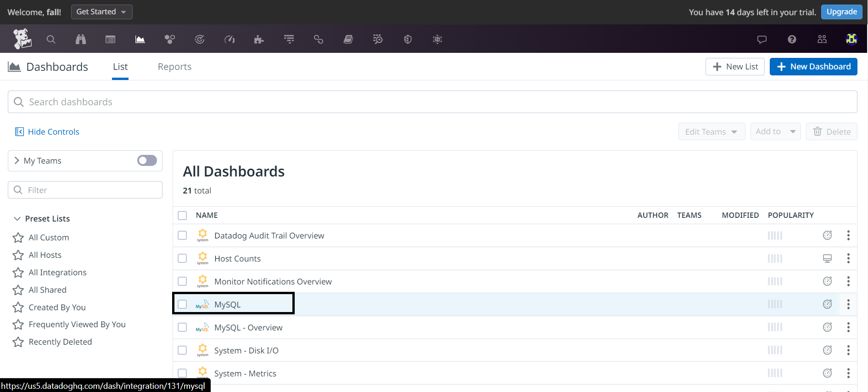The image size is (868, 392).
Task: Open the Notebooks book icon
Action: click(348, 40)
